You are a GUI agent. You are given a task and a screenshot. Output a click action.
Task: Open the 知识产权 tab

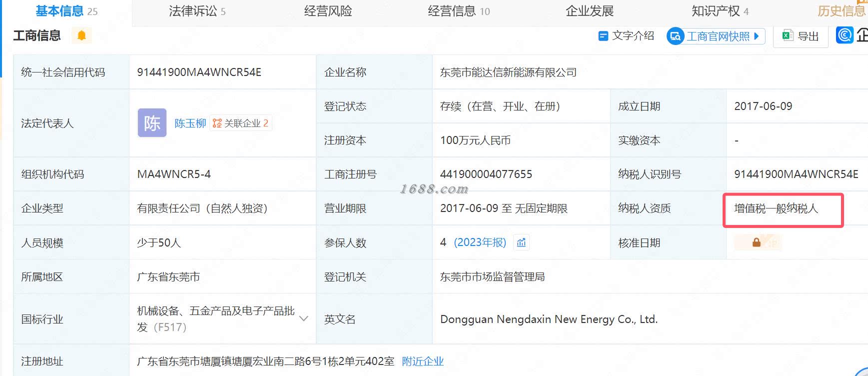(720, 11)
